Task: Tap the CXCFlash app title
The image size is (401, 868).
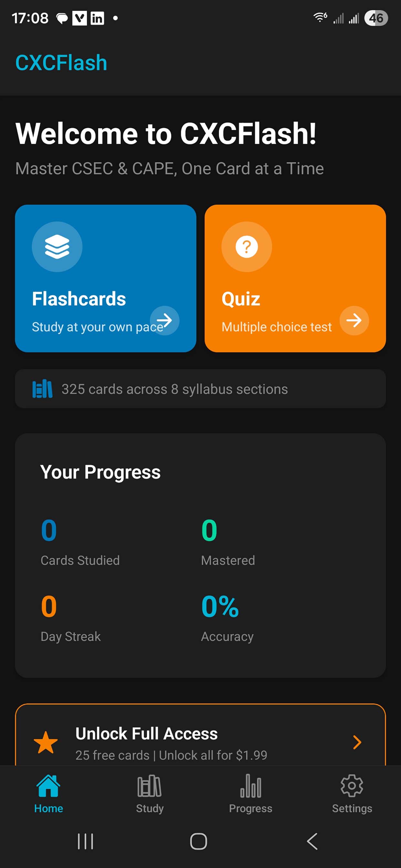Action: 61,63
